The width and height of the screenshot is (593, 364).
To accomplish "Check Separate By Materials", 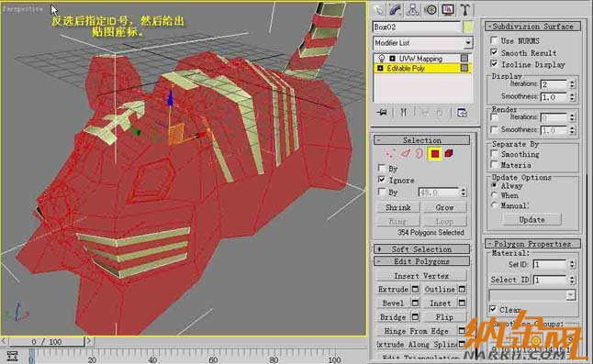I will 494,165.
